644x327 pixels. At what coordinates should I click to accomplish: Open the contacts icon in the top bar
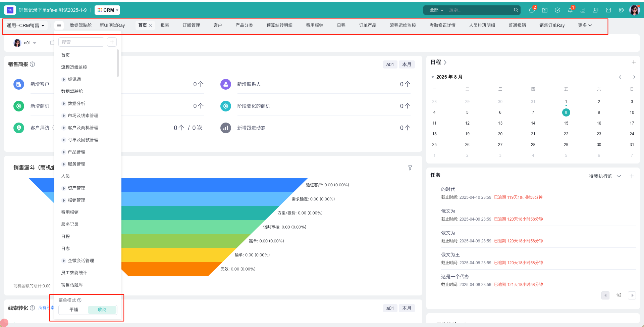coord(596,10)
